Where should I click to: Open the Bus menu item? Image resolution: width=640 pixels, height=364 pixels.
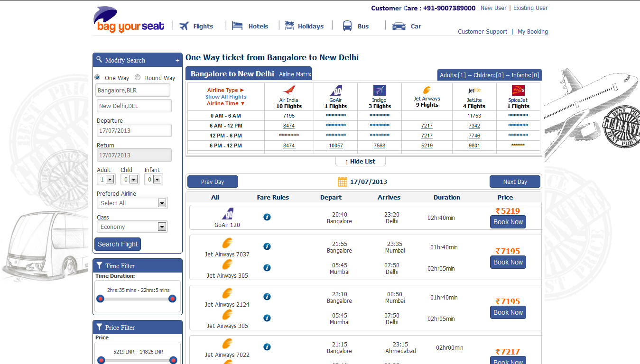363,27
